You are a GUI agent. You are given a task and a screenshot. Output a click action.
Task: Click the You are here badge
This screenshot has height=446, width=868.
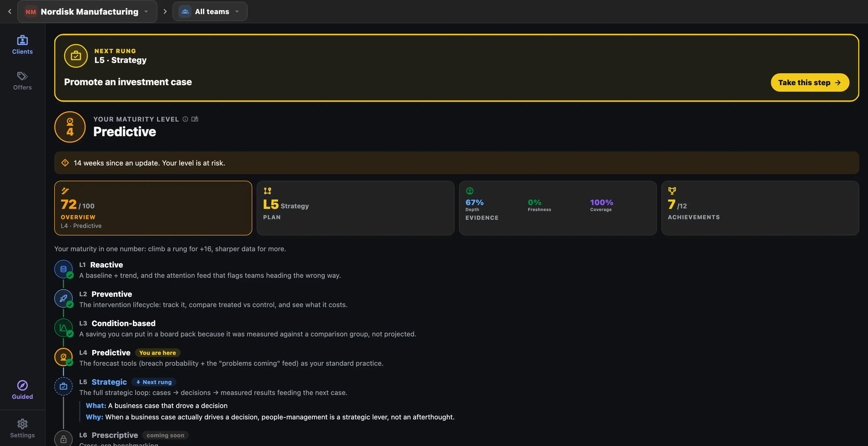158,353
